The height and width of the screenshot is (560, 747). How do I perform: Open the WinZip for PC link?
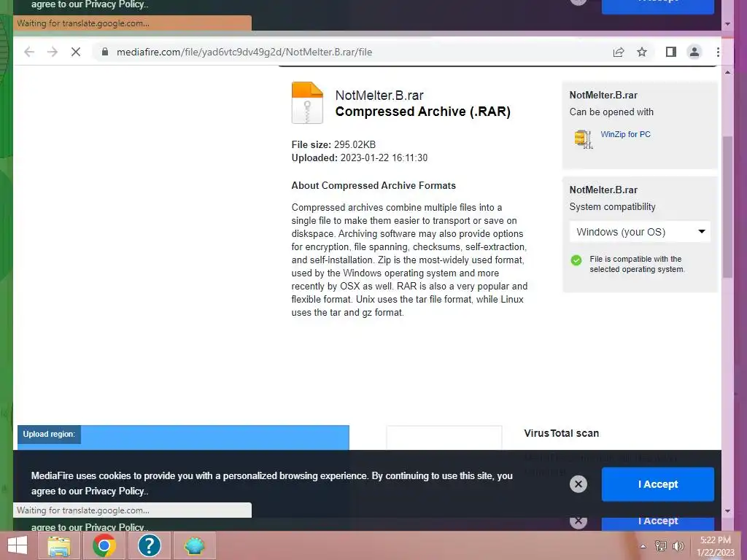click(x=625, y=134)
